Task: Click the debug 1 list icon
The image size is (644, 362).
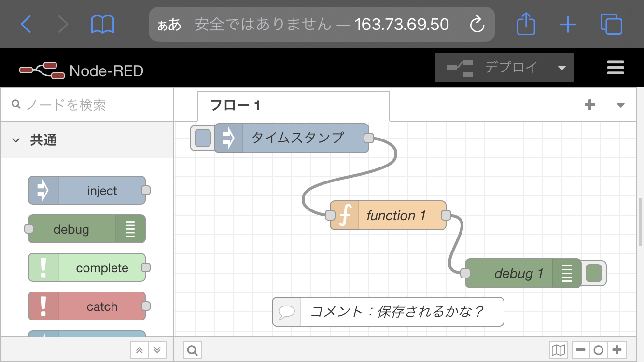Action: click(x=567, y=273)
